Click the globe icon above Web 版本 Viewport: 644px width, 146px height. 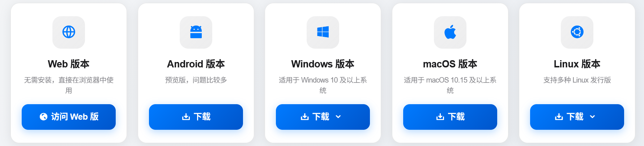(69, 32)
